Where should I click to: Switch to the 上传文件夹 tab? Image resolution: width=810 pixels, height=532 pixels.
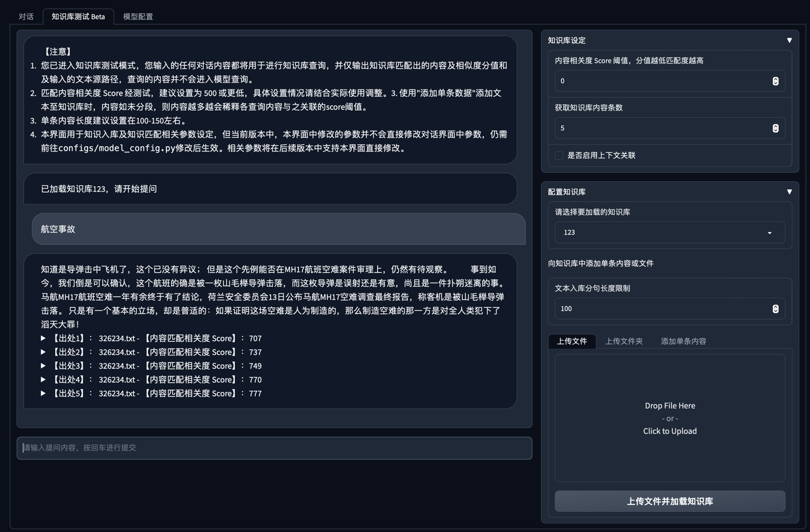tap(624, 341)
